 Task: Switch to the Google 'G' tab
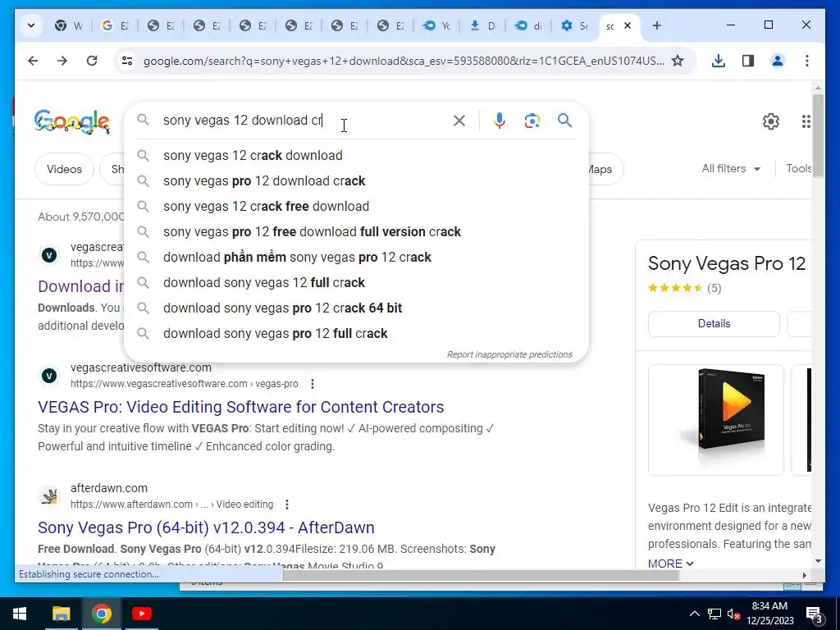click(115, 25)
